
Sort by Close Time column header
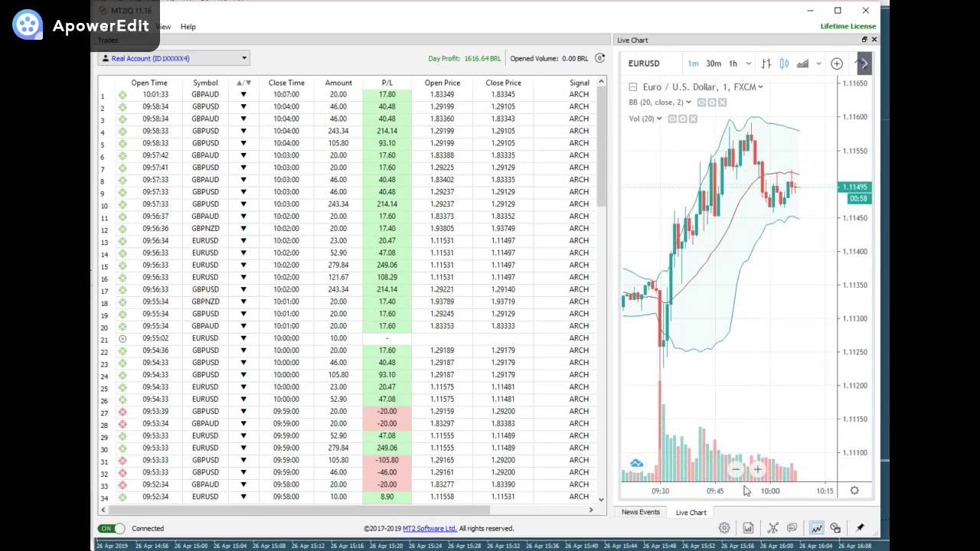(286, 83)
